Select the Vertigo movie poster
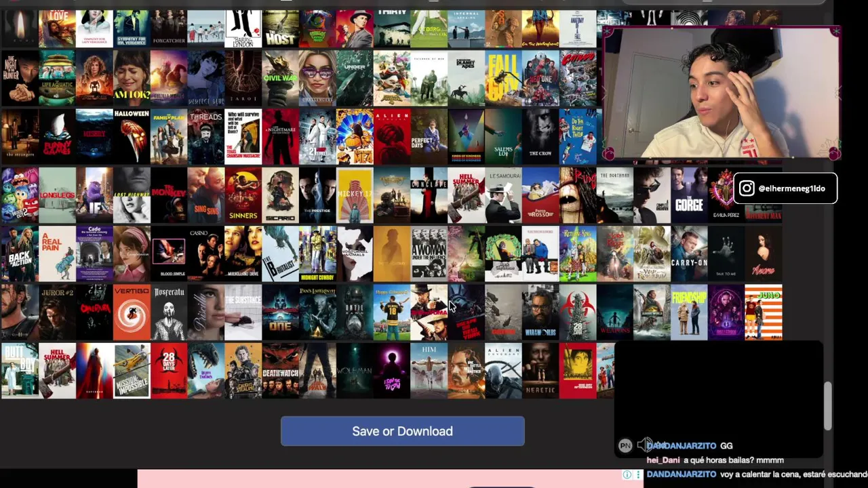868x488 pixels. point(132,312)
